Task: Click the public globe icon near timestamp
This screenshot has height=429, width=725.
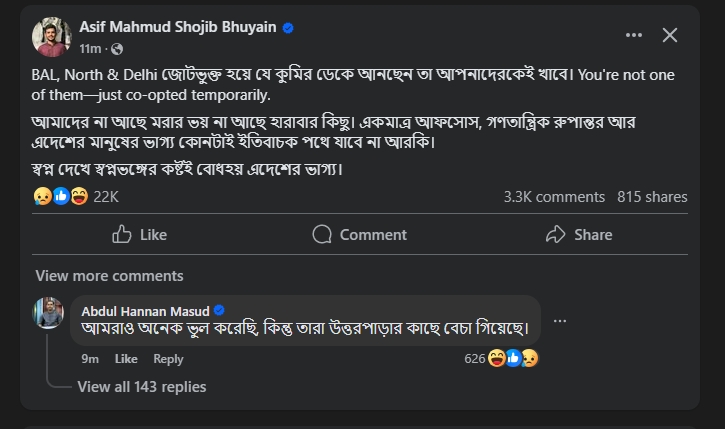Action: (117, 48)
